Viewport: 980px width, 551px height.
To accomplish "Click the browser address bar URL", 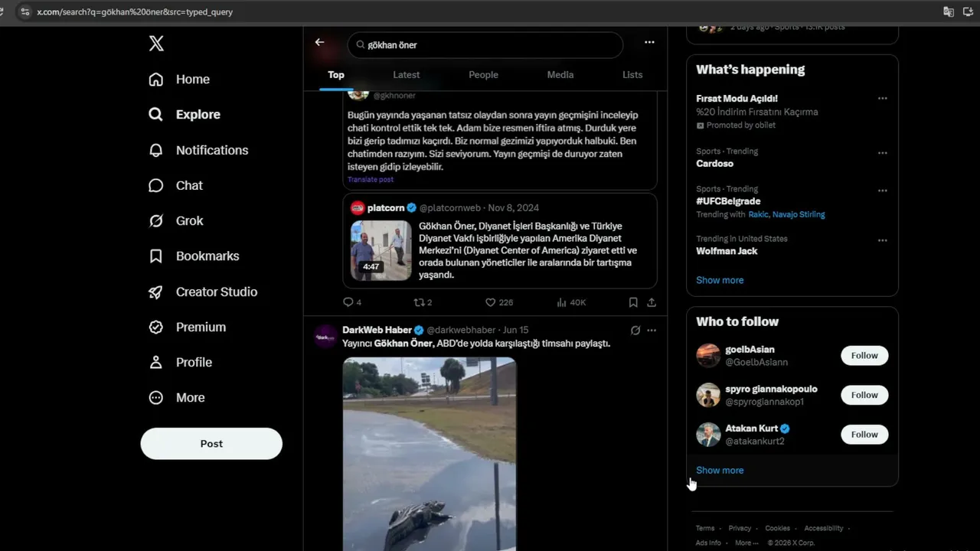I will tap(135, 12).
